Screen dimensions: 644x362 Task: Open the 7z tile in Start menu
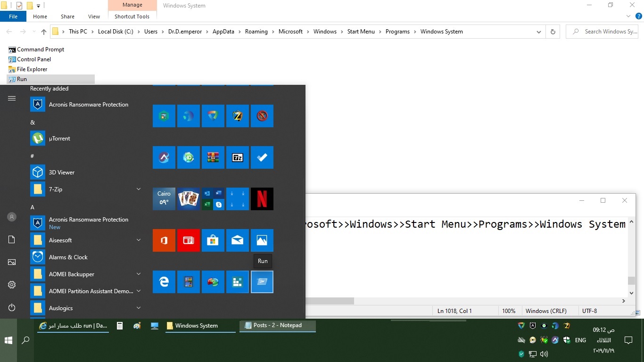(x=238, y=157)
